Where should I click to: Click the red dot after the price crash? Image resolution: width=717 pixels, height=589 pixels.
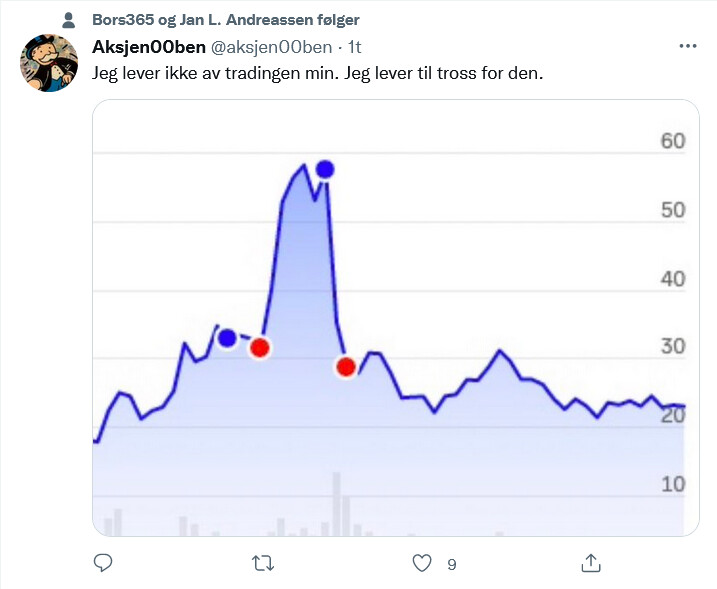[346, 367]
